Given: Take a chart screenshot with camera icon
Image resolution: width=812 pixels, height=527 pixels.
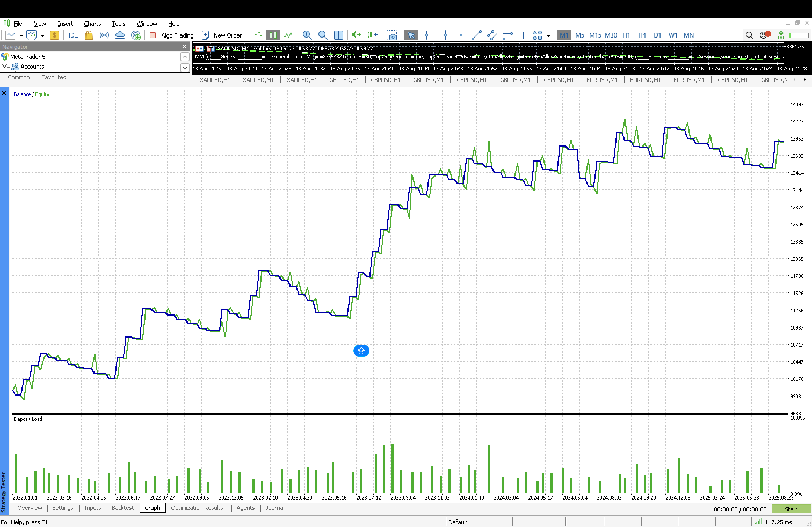Looking at the screenshot, I should tap(392, 35).
